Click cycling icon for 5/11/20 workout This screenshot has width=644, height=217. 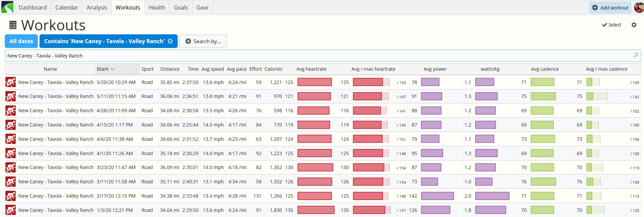tap(11, 96)
